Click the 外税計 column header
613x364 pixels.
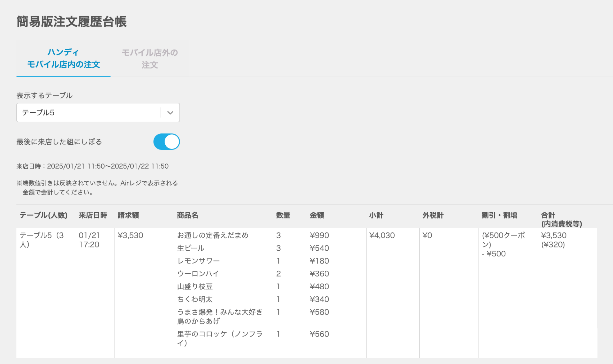433,215
